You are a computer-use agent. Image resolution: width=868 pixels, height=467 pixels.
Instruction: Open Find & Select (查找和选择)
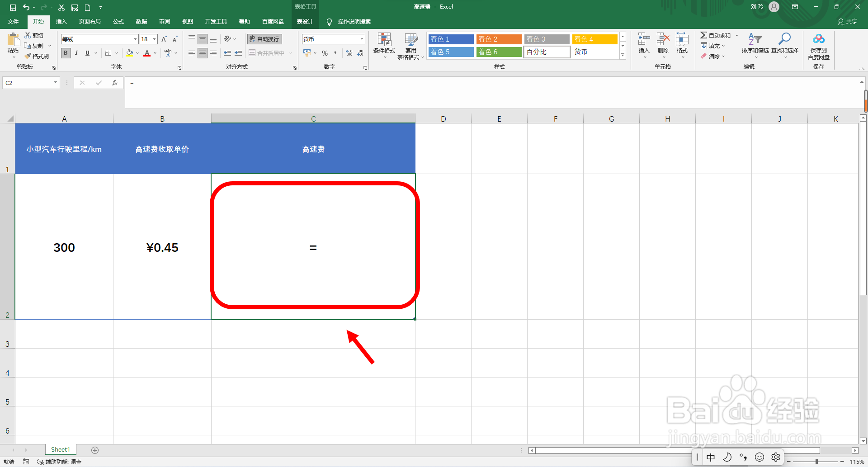pyautogui.click(x=785, y=45)
